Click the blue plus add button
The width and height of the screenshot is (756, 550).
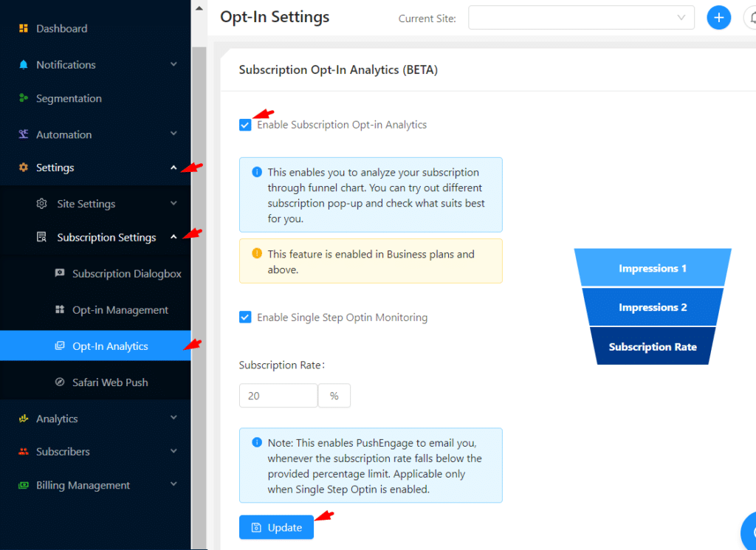718,18
